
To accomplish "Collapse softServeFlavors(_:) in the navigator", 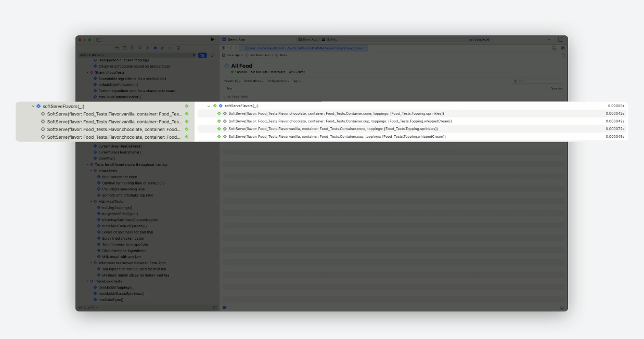I will click(x=33, y=106).
